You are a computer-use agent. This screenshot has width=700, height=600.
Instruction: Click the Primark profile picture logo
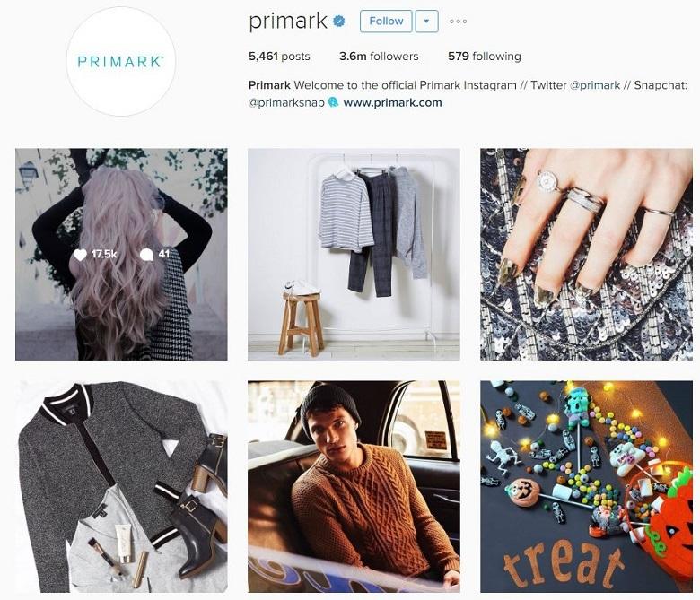pyautogui.click(x=120, y=62)
